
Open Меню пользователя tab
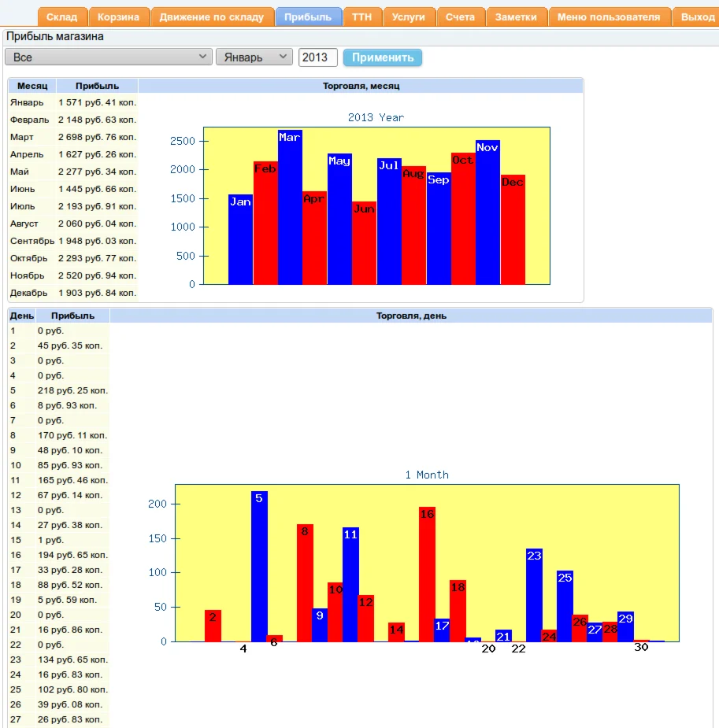click(x=609, y=17)
